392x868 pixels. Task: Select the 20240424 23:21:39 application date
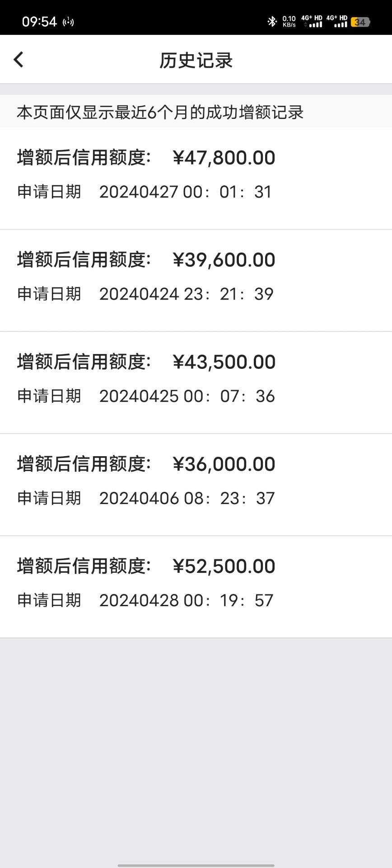(187, 294)
